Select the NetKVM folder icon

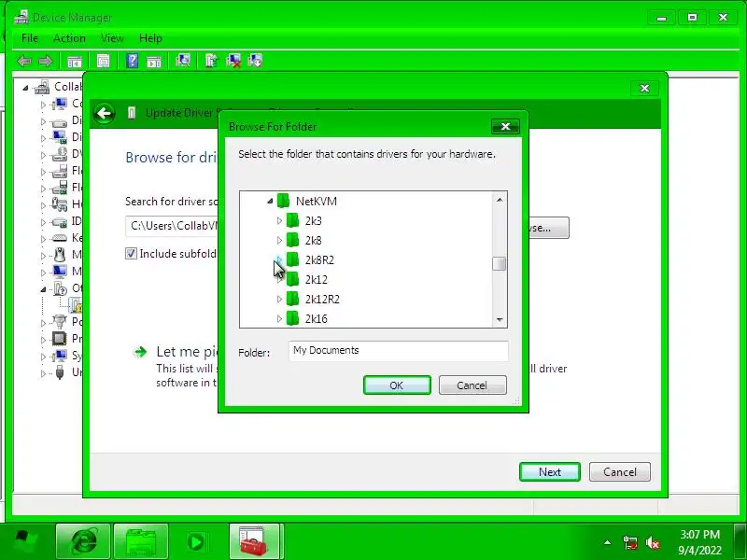(284, 201)
